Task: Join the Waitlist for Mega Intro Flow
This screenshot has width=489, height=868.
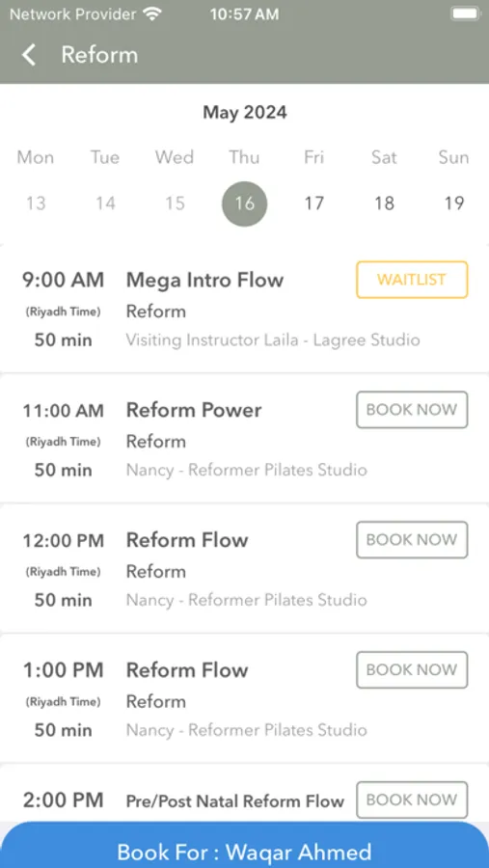Action: click(412, 280)
